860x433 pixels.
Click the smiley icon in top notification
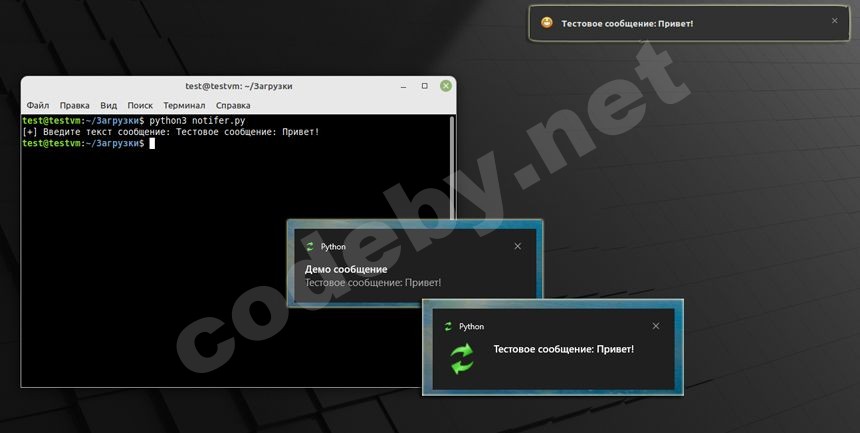coord(547,23)
